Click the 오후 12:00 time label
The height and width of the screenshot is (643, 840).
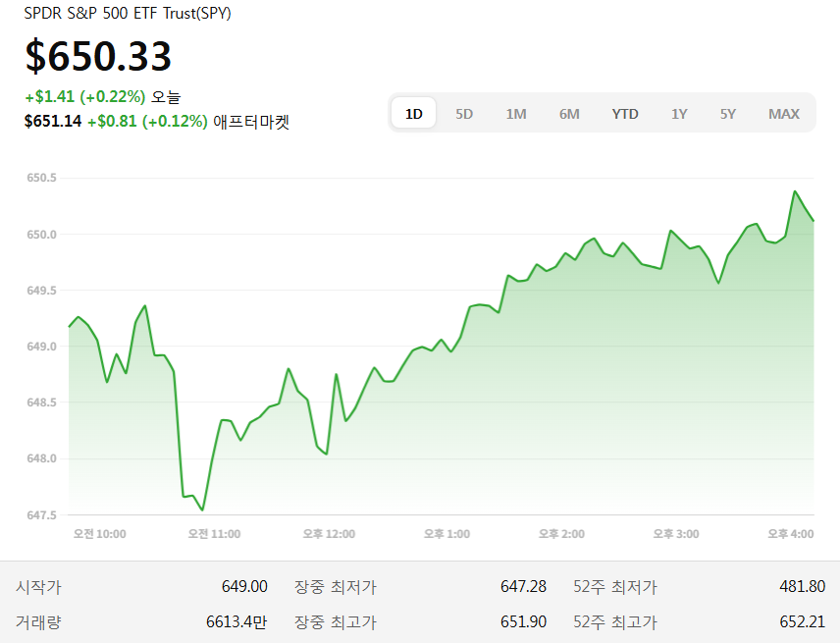pyautogui.click(x=329, y=534)
